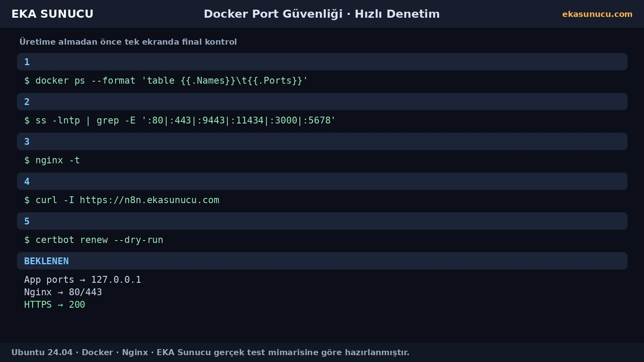Click step number 1 header bar

pyautogui.click(x=322, y=62)
